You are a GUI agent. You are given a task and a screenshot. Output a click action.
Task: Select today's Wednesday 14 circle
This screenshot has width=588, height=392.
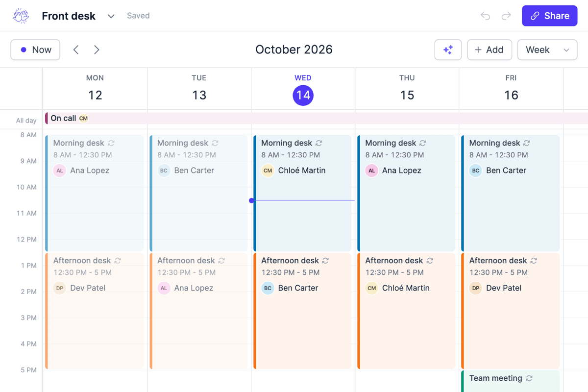(x=303, y=95)
